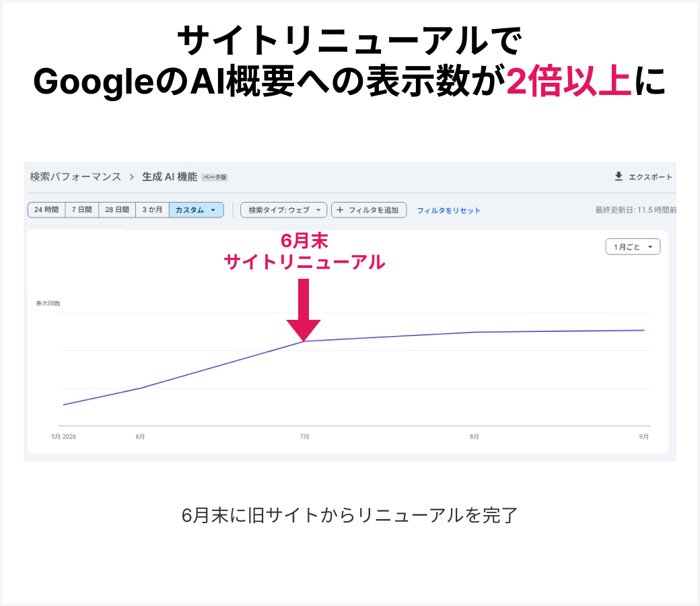Click the breadcrumb chevron separator
Screen dimensions: 700x606
coord(132,177)
